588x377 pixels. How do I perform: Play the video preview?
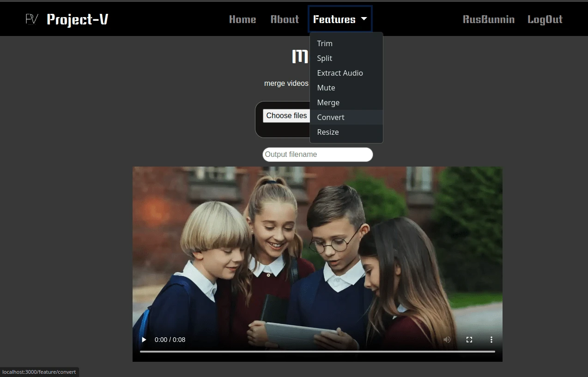[x=144, y=340]
